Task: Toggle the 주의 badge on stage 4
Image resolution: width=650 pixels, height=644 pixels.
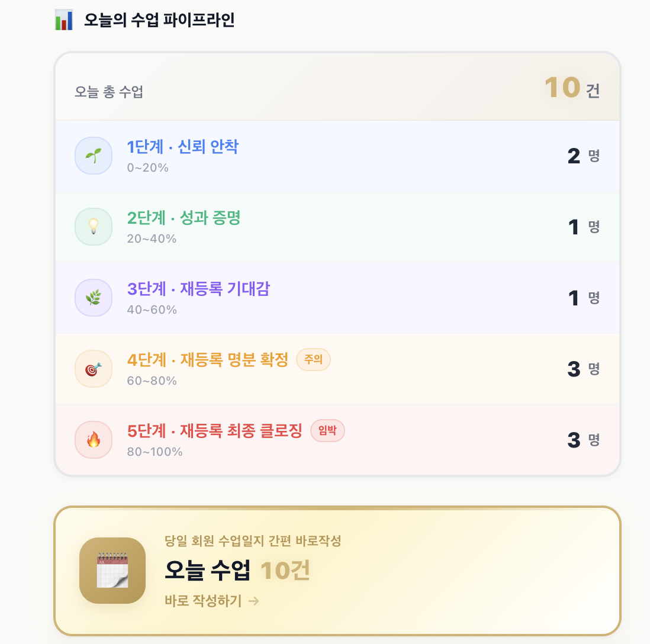Action: [313, 360]
